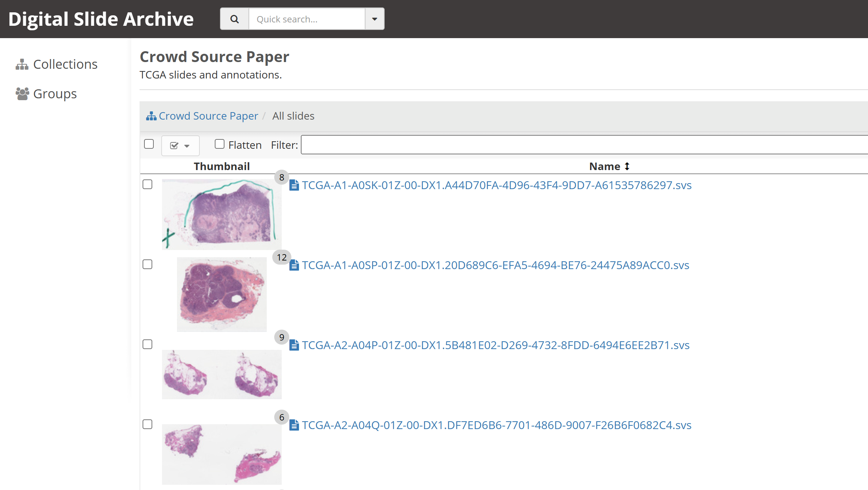Screen dimensions: 868x490
Task: Click the TCGA-A2-A04P slide thumbnail
Action: click(221, 374)
